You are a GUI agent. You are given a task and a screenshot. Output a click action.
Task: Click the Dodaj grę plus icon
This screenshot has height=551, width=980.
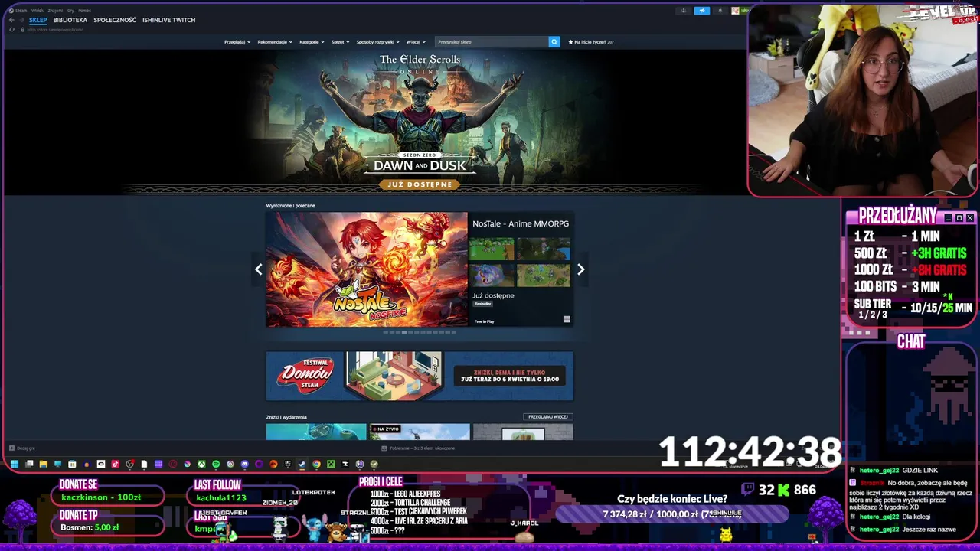[x=11, y=448]
